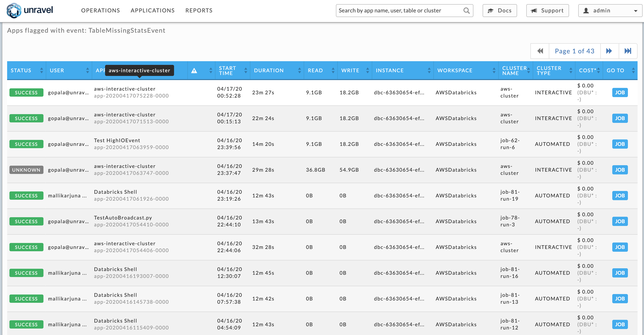Jump to last page arrow
Image resolution: width=644 pixels, height=335 pixels.
(628, 51)
